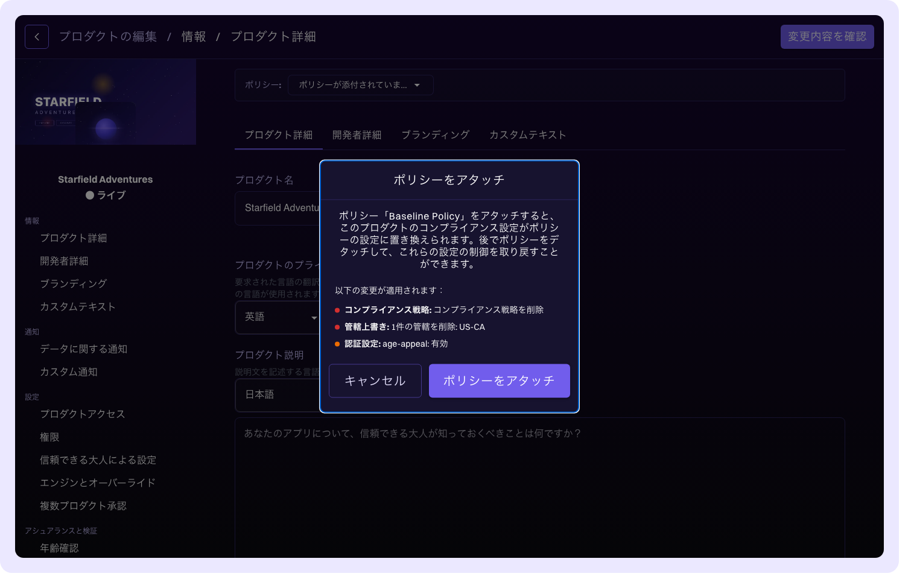This screenshot has height=588, width=914.
Task: Open 複数プロダクト承認 in sidebar
Action: click(83, 506)
